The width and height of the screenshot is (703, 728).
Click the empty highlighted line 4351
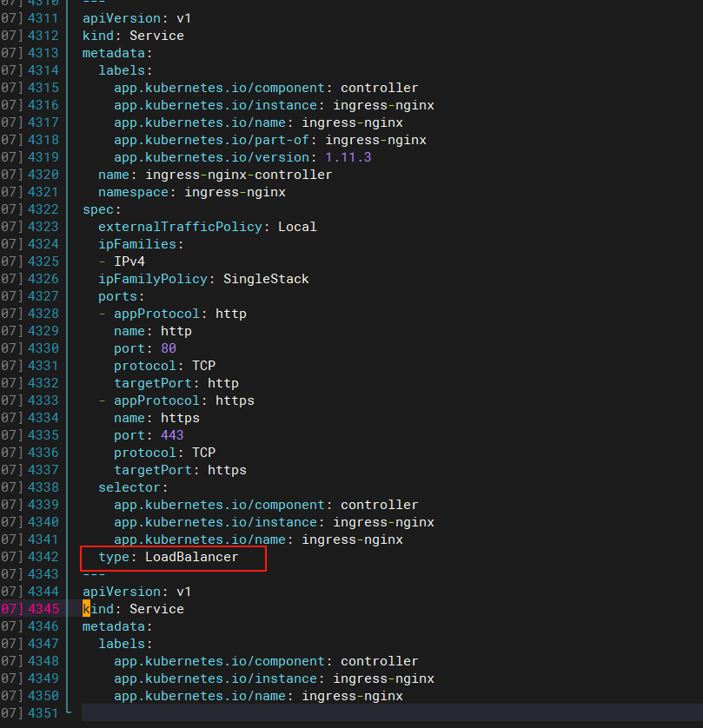[x=392, y=712]
